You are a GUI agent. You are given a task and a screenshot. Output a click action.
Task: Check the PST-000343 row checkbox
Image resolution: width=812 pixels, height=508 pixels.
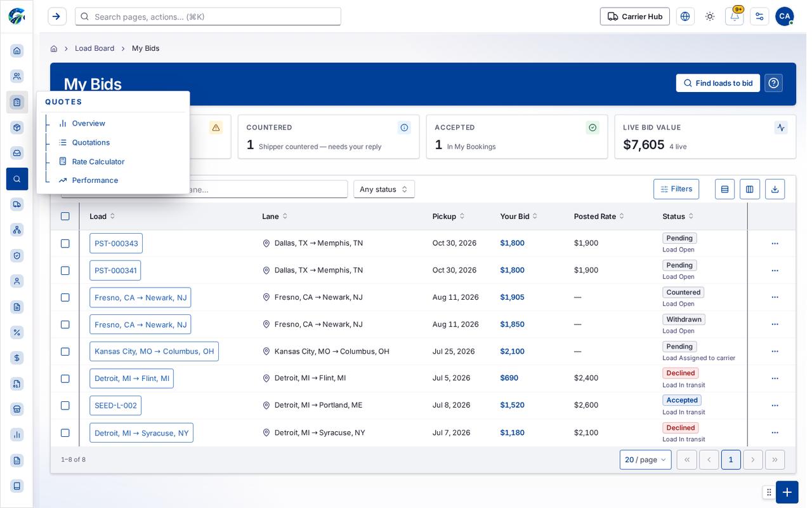point(65,243)
